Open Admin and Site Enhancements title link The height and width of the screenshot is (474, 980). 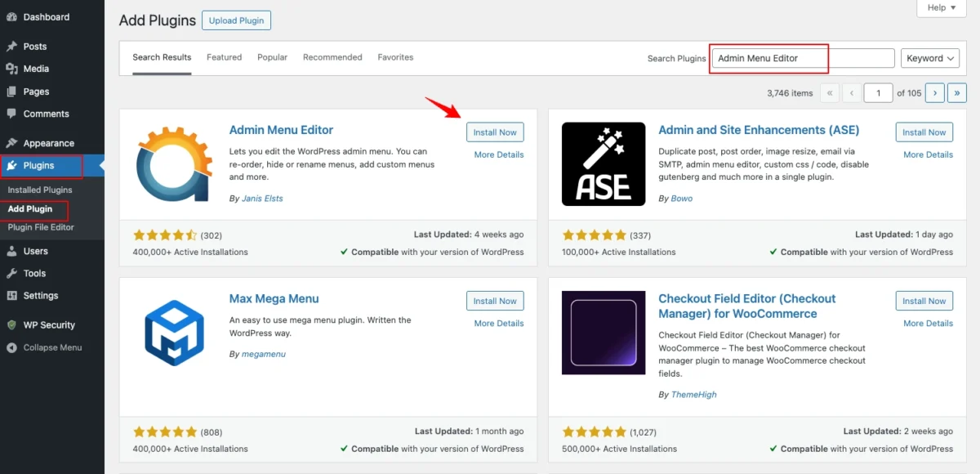click(x=759, y=130)
